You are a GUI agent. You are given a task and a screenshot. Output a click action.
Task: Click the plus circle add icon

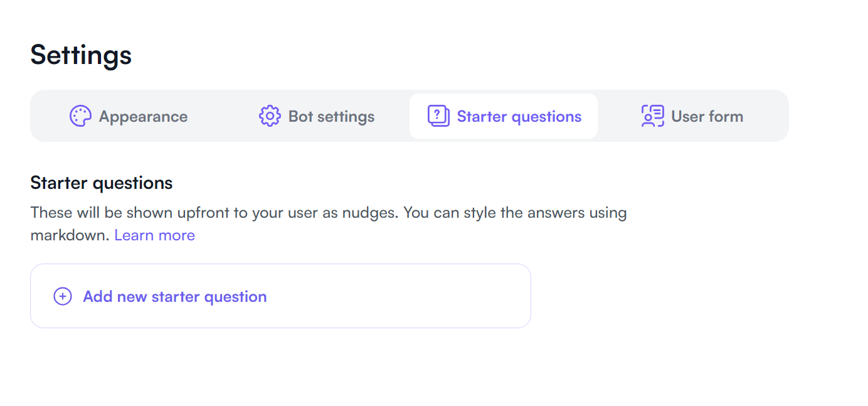pos(63,296)
